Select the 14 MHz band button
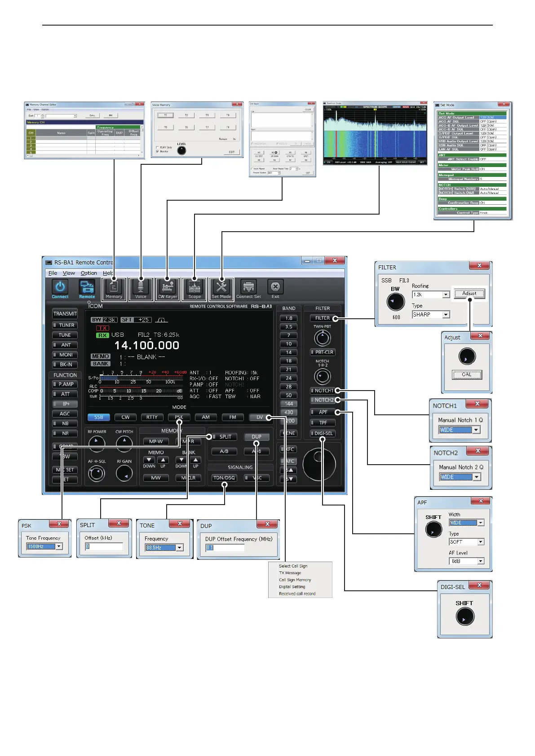This screenshot has height=756, width=535. 289,352
